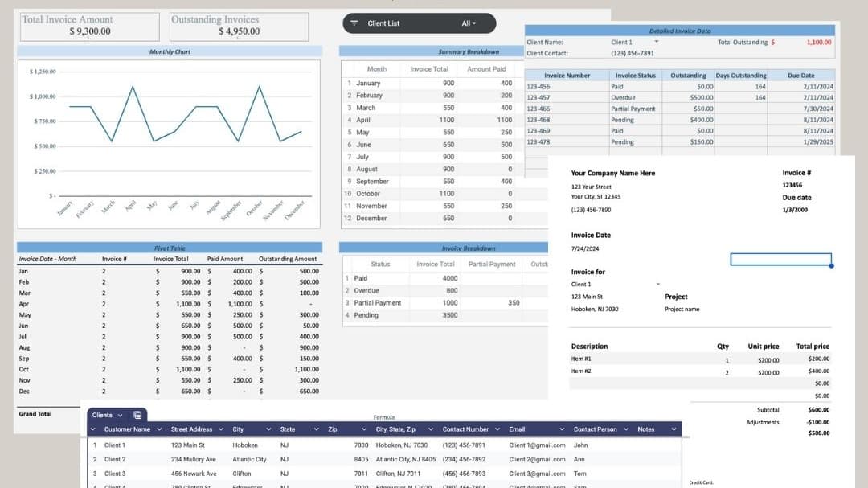Open the All dropdown in Client List slicer
This screenshot has height=488, width=868.
click(x=469, y=23)
